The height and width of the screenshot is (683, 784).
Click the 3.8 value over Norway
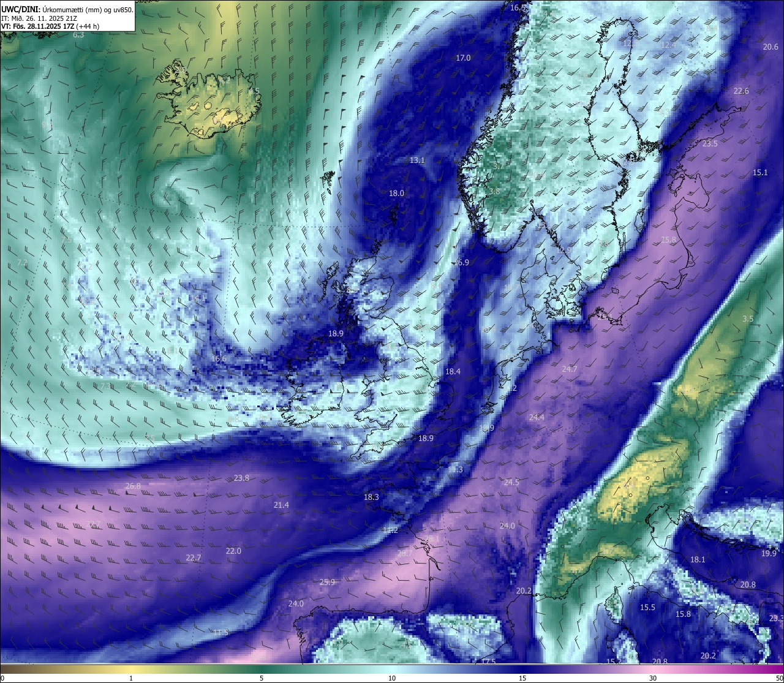(494, 191)
